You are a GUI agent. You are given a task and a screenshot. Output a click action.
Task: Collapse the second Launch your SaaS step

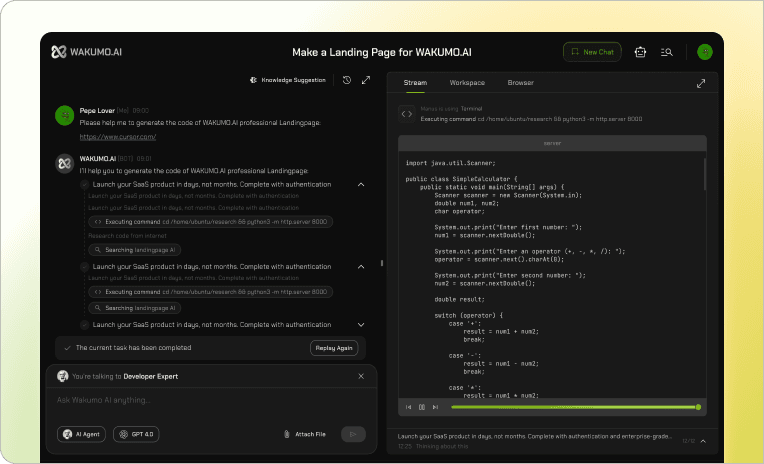pyautogui.click(x=361, y=267)
